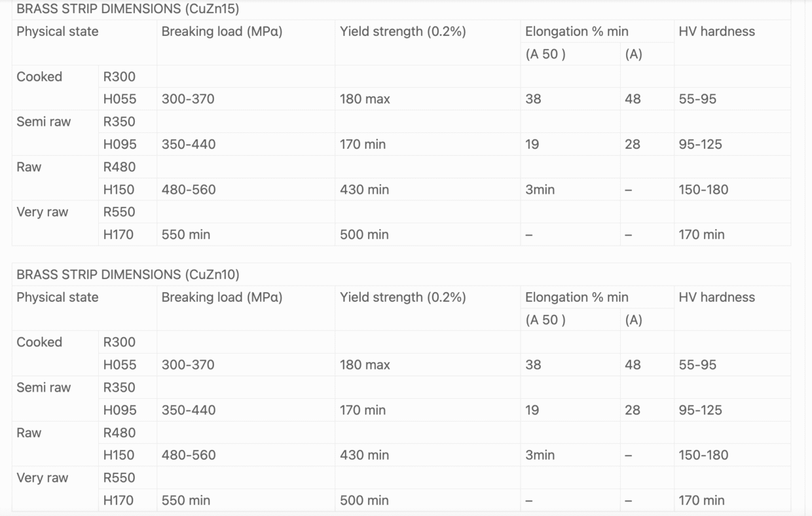Click the R480 cell in the CuZn15 table
812x516 pixels.
click(119, 167)
